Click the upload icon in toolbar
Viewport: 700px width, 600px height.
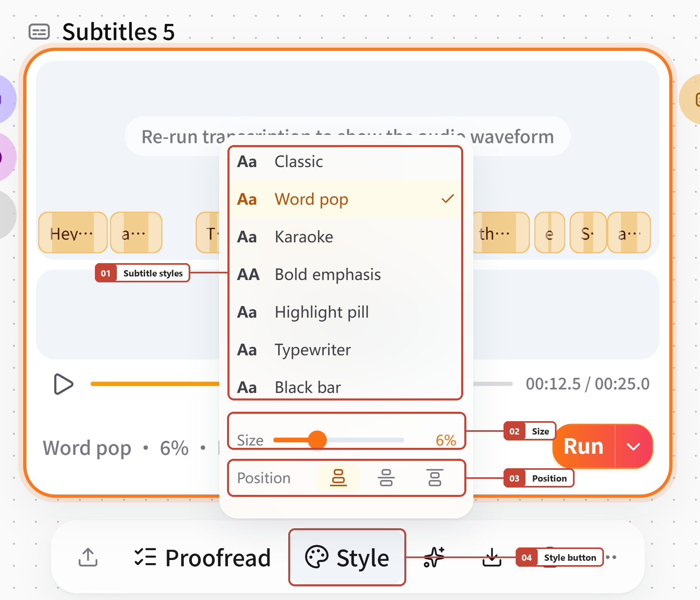[x=88, y=557]
